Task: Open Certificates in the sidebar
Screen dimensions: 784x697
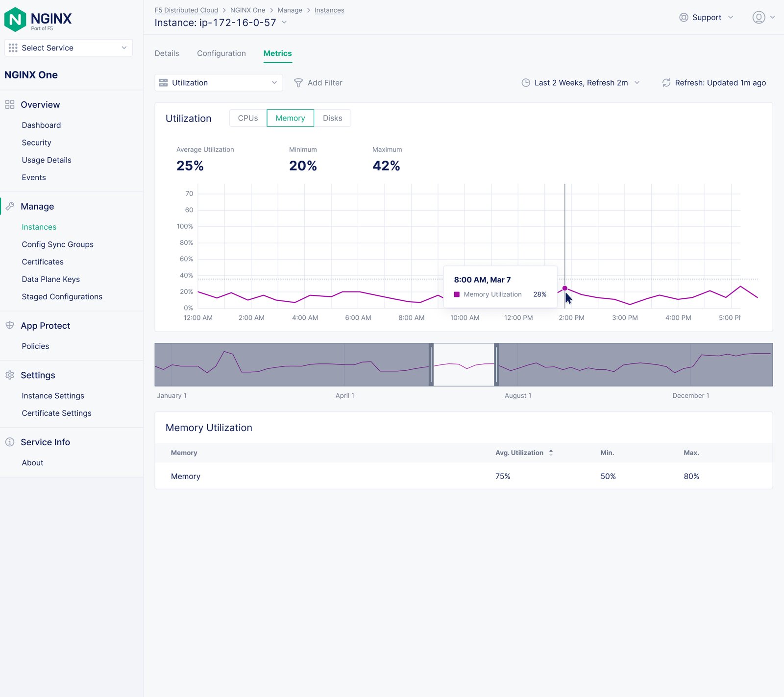Action: 43,262
